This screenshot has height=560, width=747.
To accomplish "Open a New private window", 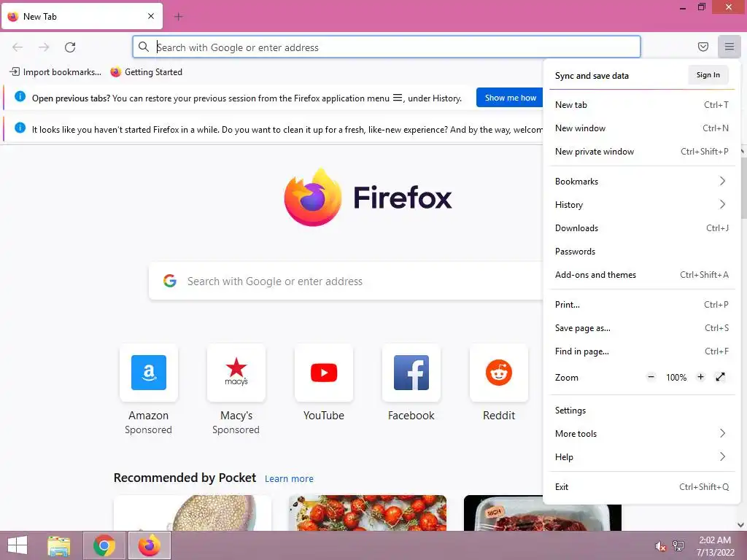I will pyautogui.click(x=641, y=152).
